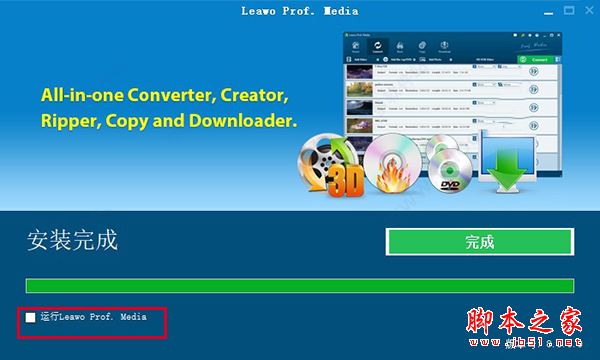Image resolution: width=600 pixels, height=360 pixels.
Task: Select the Convert tab in the preview image
Action: pyautogui.click(x=378, y=47)
